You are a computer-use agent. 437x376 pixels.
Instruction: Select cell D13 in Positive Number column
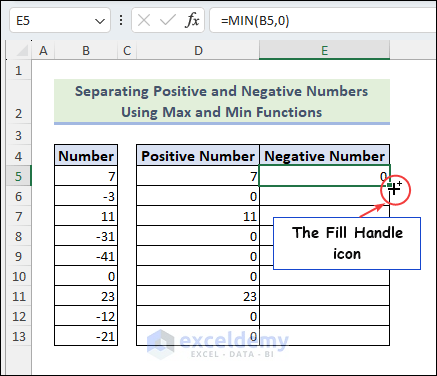(198, 336)
